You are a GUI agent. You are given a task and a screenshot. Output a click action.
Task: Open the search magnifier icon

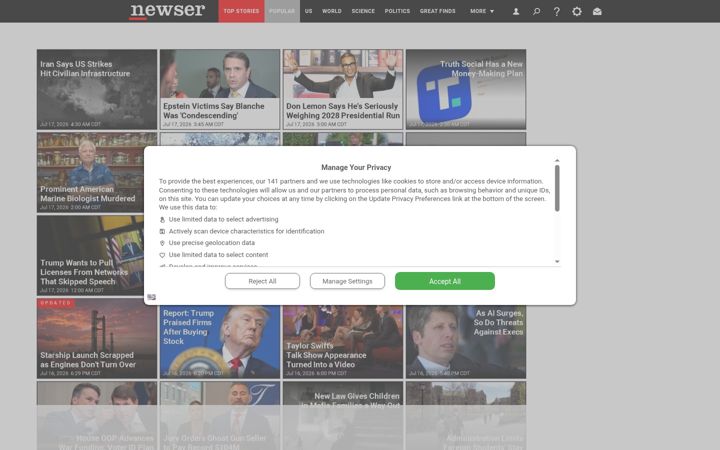pyautogui.click(x=536, y=11)
